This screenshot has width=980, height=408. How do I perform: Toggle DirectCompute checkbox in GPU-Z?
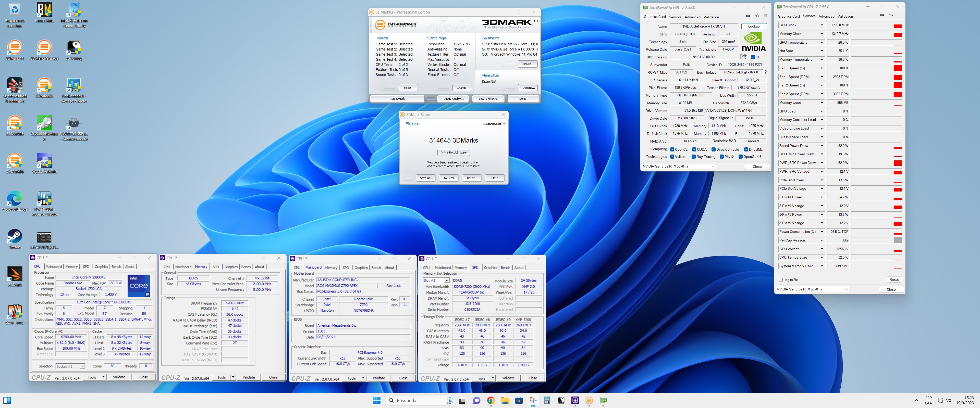coord(713,149)
